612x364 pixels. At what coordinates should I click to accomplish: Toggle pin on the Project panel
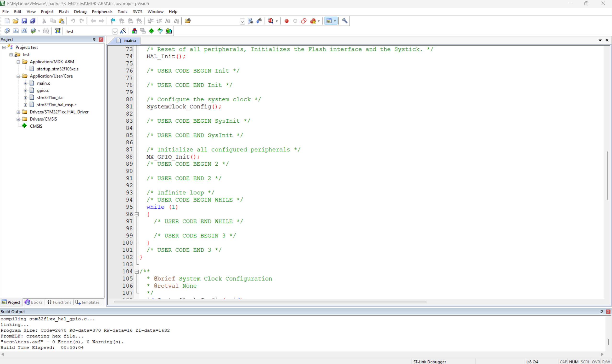click(x=94, y=39)
